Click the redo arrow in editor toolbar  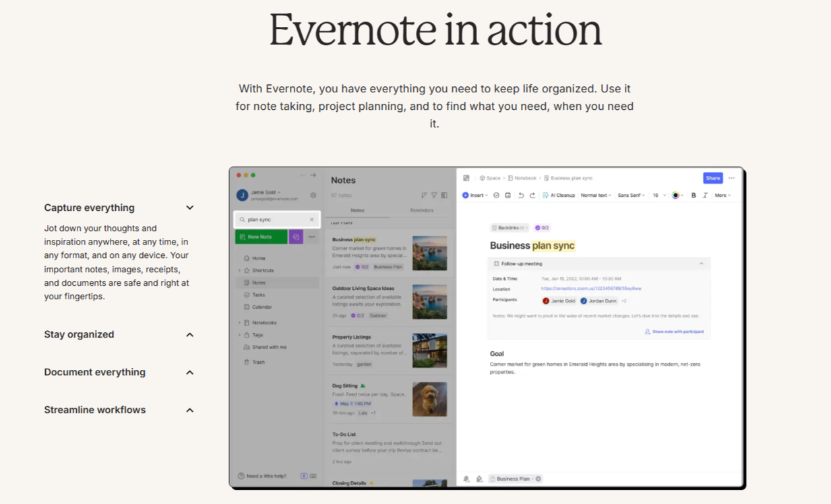click(532, 195)
